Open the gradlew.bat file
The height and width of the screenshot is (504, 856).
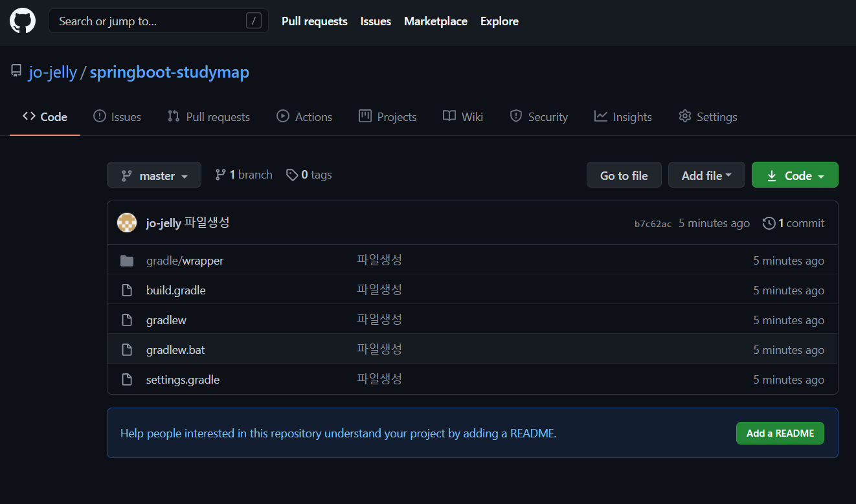click(175, 350)
